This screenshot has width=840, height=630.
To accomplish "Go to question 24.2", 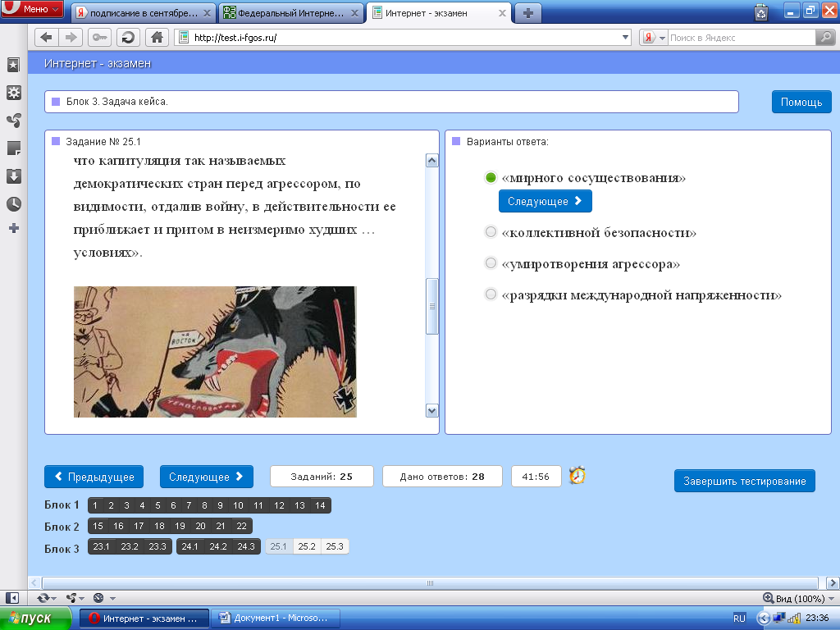I will coord(218,546).
